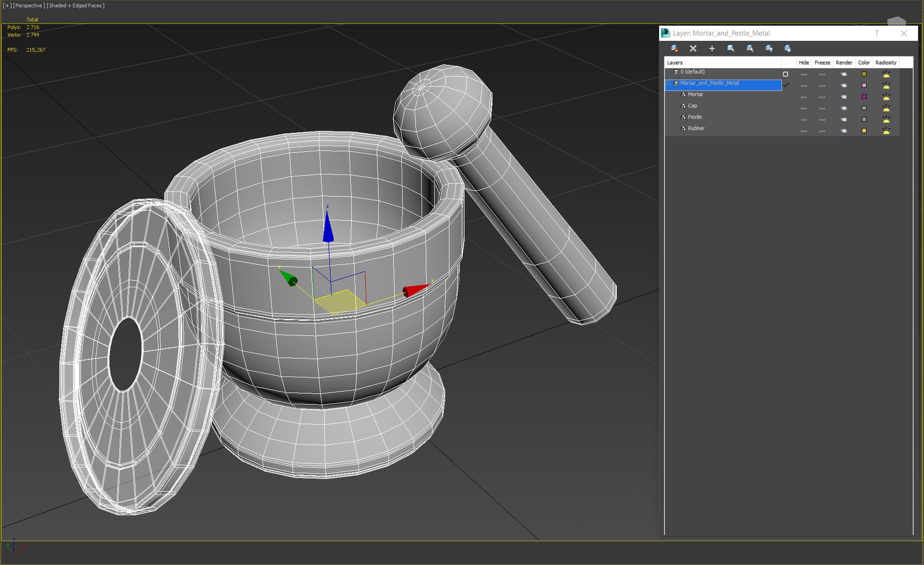Click the plus Add Objects to Layer icon
The height and width of the screenshot is (565, 924).
pos(712,48)
